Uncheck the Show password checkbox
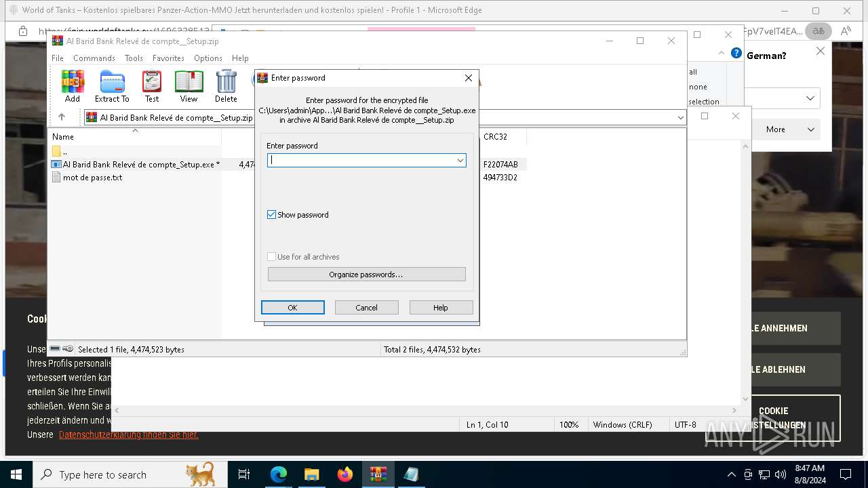Image resolution: width=868 pixels, height=488 pixels. click(x=272, y=215)
